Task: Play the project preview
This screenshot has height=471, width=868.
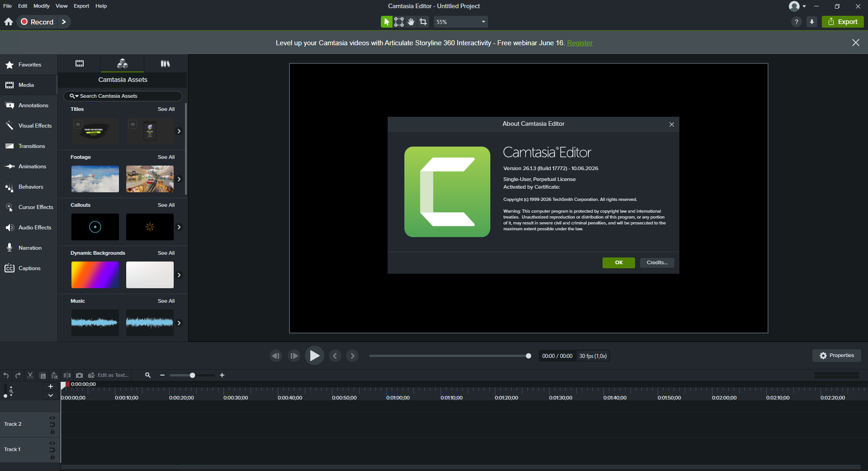Action: click(314, 356)
